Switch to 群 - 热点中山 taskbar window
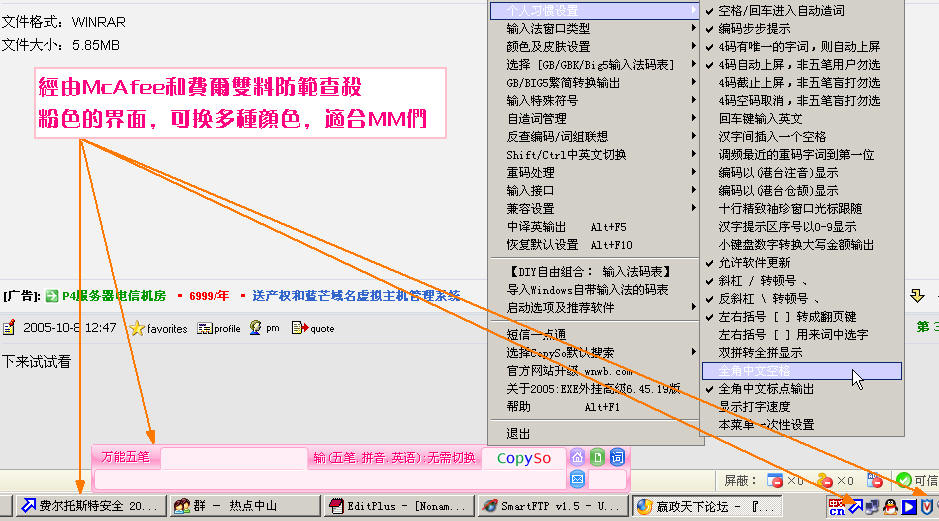Screen dimensions: 939x521 point(244,506)
